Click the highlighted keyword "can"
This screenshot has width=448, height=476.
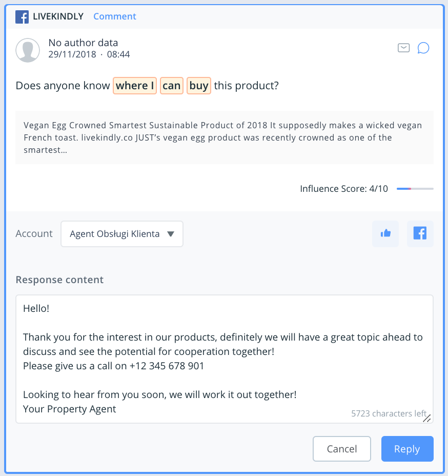(x=171, y=86)
